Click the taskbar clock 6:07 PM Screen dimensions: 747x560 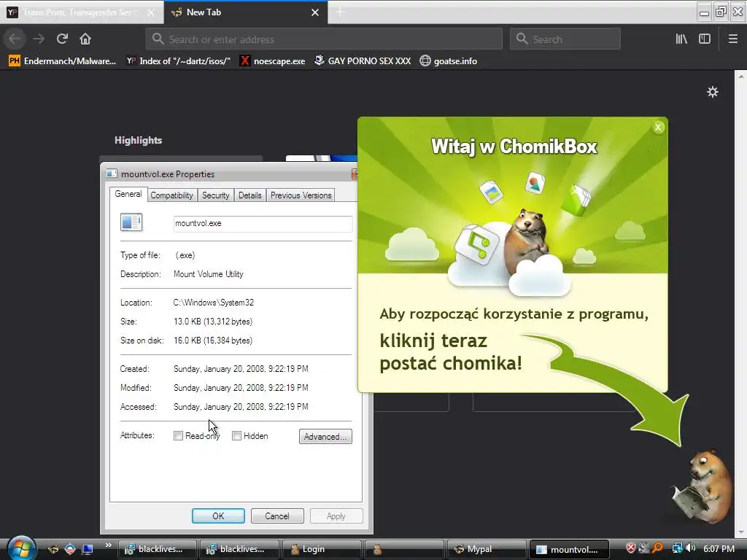(x=719, y=548)
